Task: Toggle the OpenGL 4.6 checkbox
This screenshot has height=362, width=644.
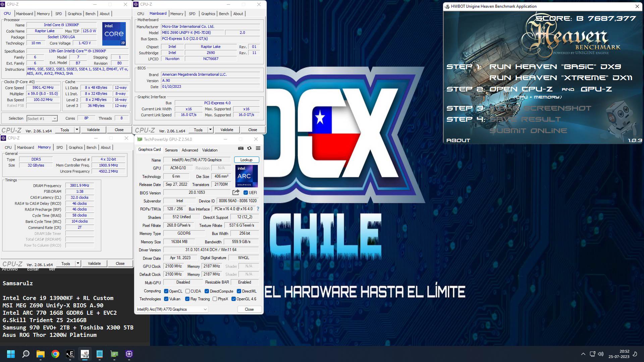Action: pyautogui.click(x=233, y=299)
